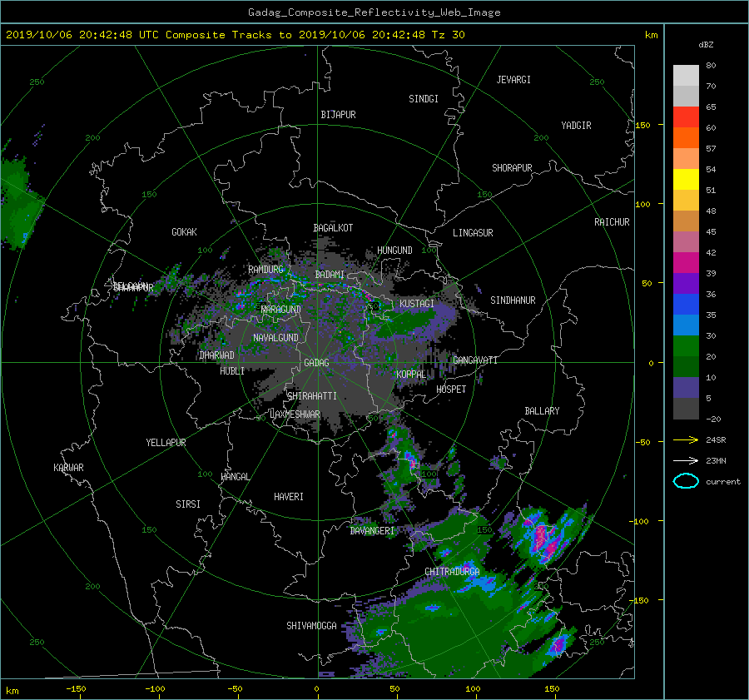Click the SHIVAMOGGA city label
The height and width of the screenshot is (700, 749).
[311, 626]
